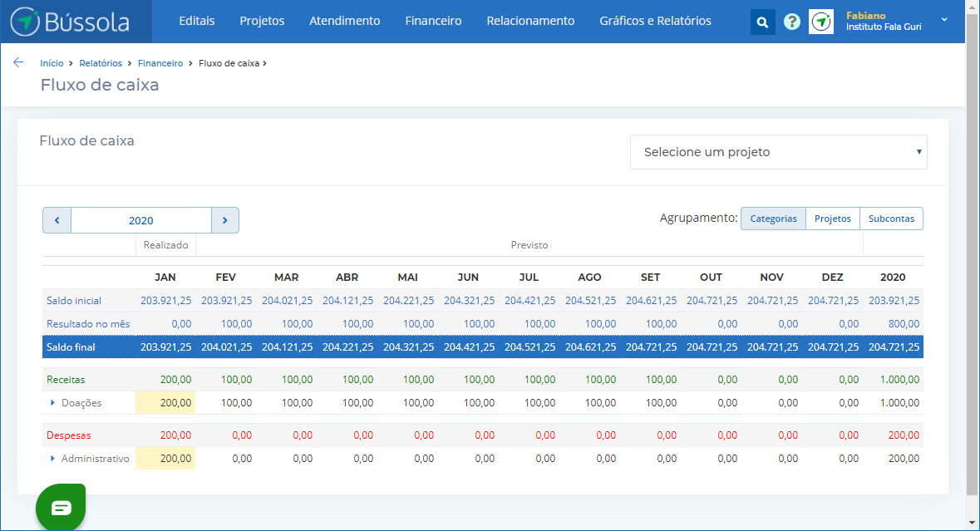Viewport: 980px width, 531px height.
Task: Click the MAR column header
Action: [286, 277]
